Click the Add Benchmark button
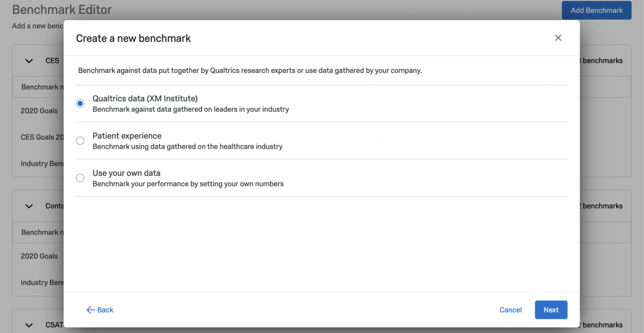This screenshot has height=333, width=644. 597,10
